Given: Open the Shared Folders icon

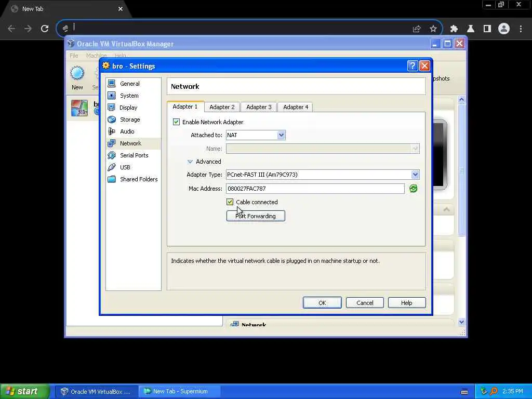Looking at the screenshot, I should (112, 179).
